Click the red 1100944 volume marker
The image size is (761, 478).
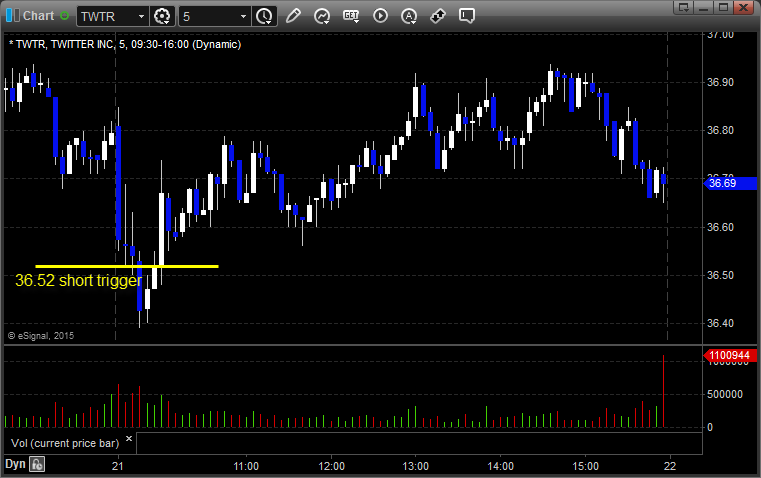[730, 356]
